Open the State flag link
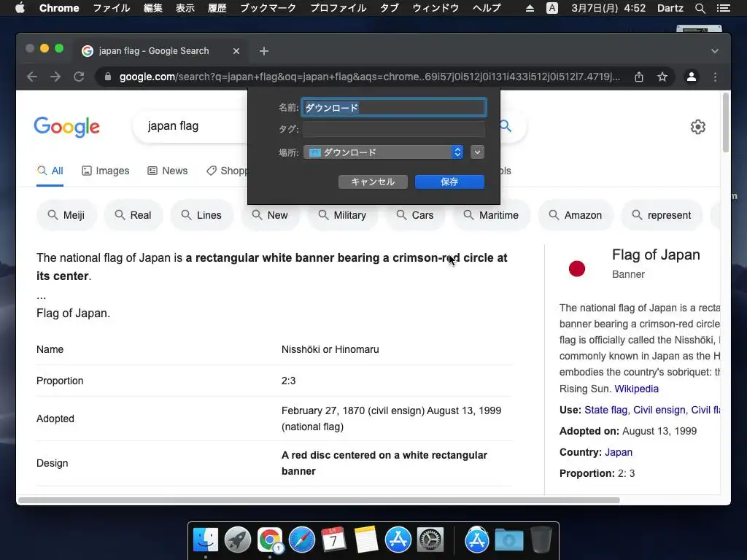Viewport: 747px width, 560px height. 605,410
